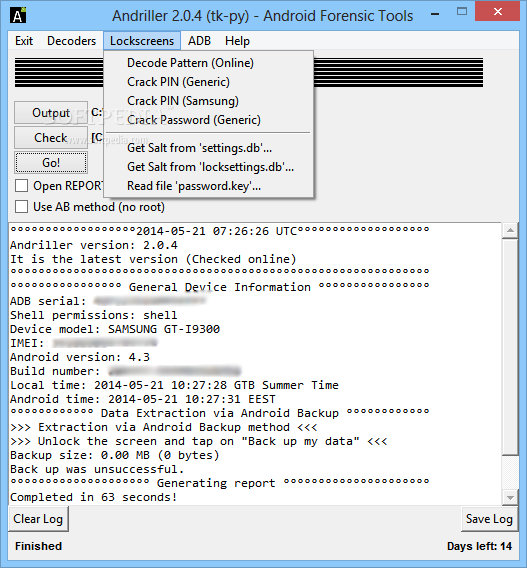Select Crack PIN (Generic) entry

pos(208,82)
